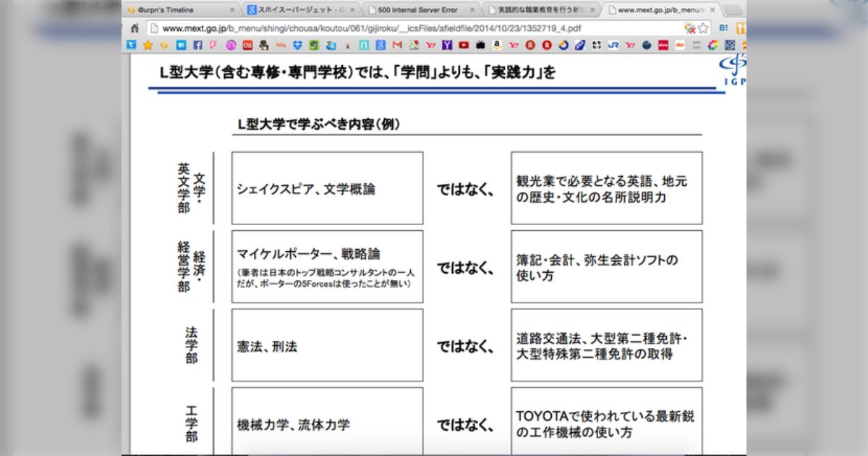Viewport: 868px width, 456px height.
Task: Open the Facebook bookmark from the bookmarks bar
Action: tap(198, 45)
